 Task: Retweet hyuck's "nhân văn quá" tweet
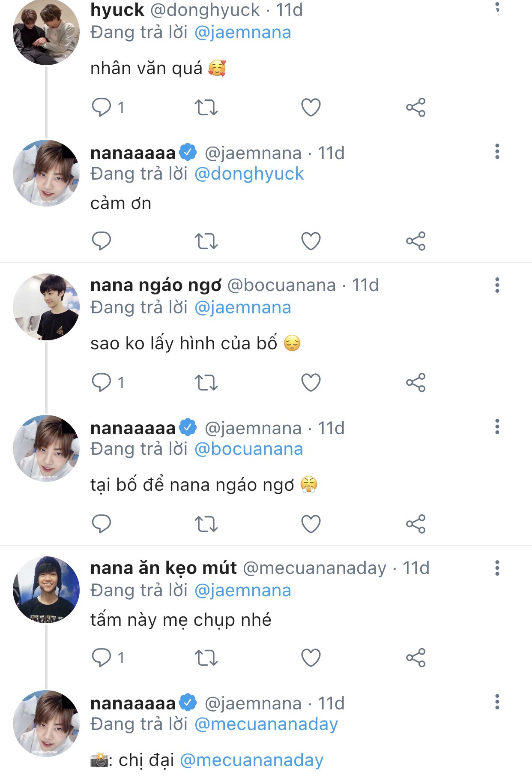tap(206, 108)
